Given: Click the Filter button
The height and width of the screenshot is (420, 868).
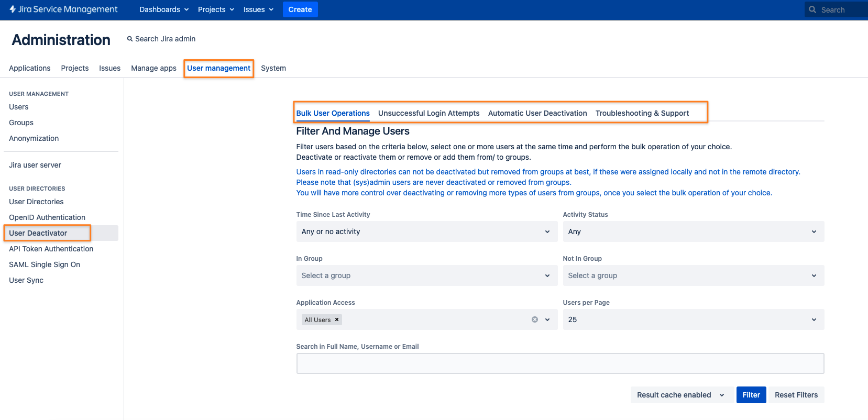Looking at the screenshot, I should pos(751,395).
